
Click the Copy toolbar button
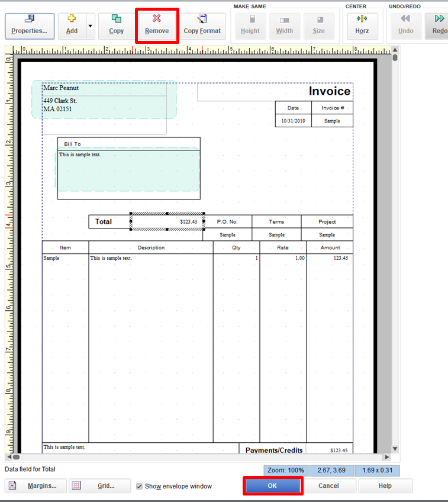116,26
